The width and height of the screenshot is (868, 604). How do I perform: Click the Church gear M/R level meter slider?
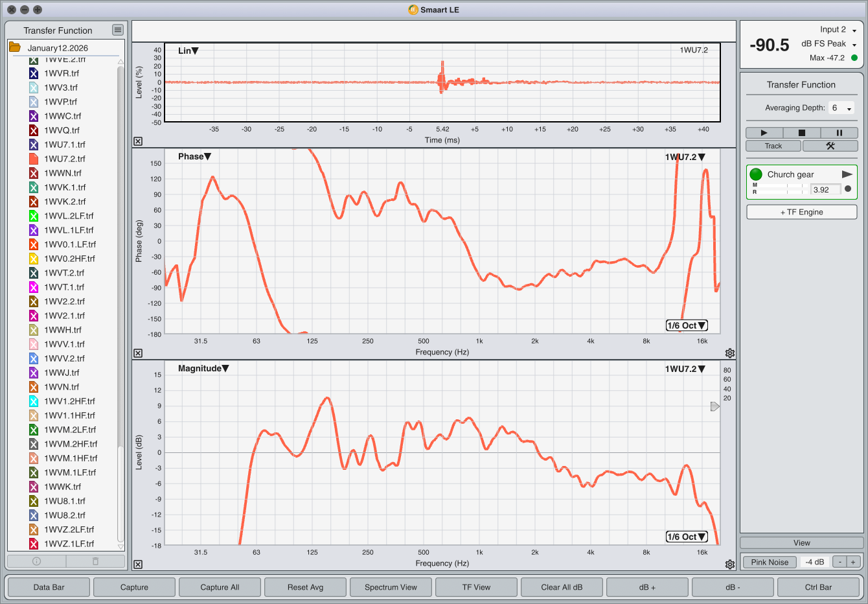[781, 189]
